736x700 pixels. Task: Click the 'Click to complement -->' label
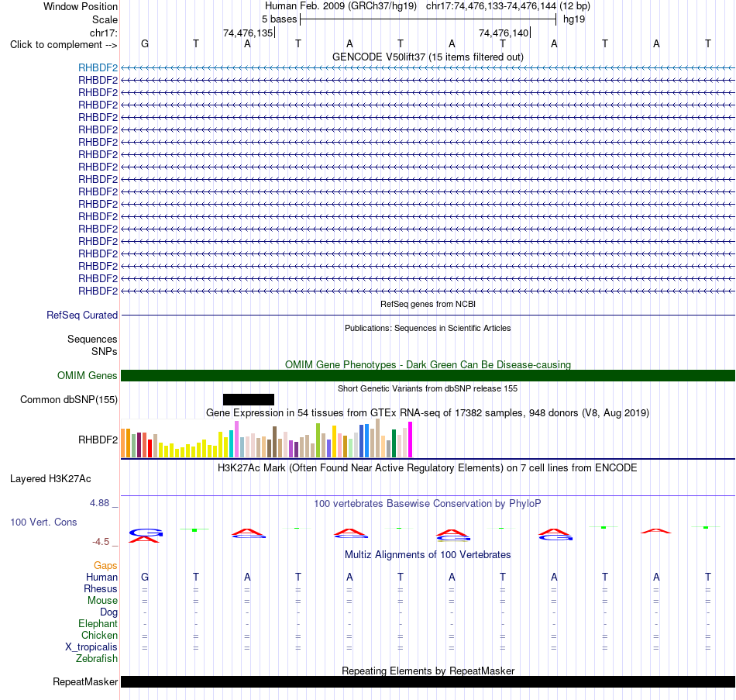tap(63, 45)
